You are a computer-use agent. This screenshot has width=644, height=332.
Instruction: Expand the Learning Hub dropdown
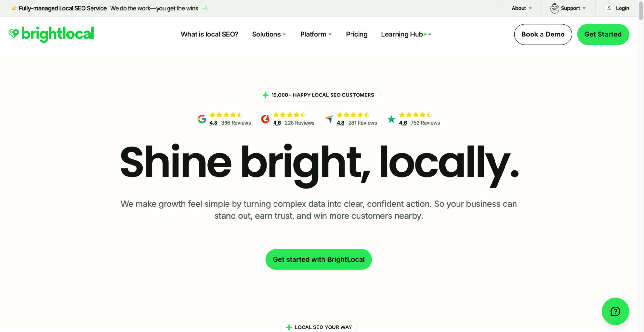click(x=406, y=34)
